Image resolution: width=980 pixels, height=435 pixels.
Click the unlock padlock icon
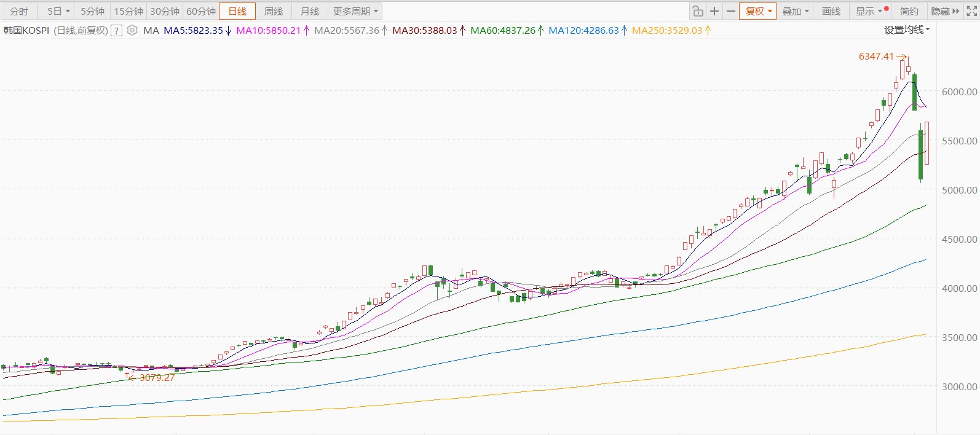coord(697,11)
